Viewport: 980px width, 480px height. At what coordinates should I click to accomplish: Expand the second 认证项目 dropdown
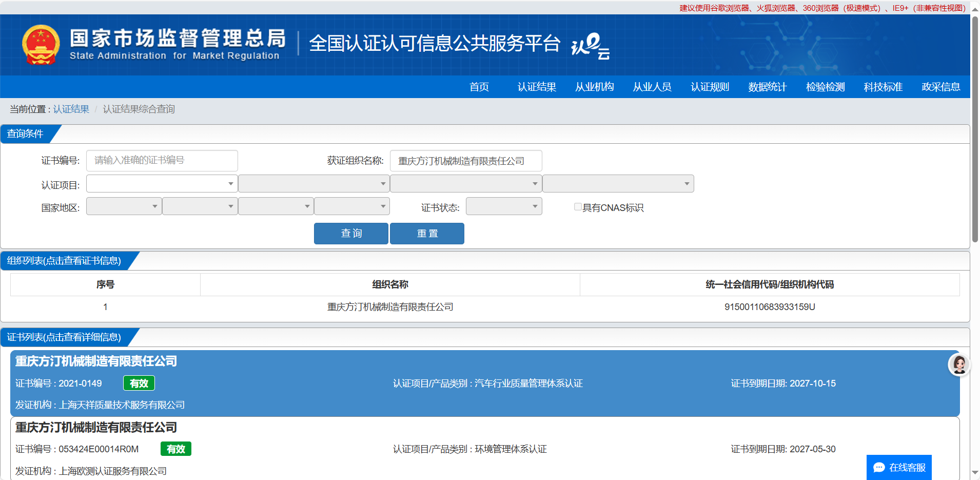pos(314,184)
